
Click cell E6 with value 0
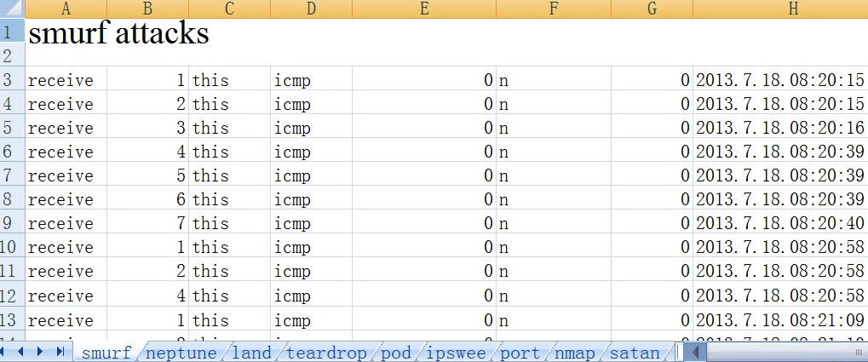coord(424,151)
